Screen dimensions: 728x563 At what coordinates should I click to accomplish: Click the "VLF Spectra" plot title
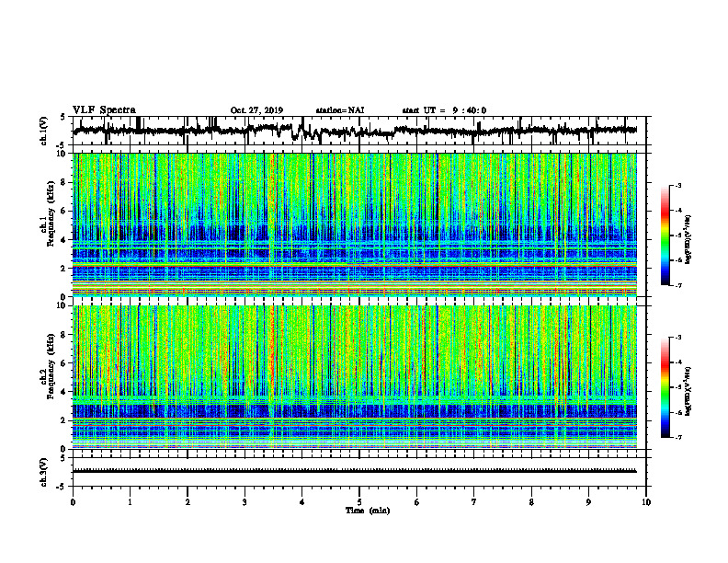pyautogui.click(x=104, y=110)
